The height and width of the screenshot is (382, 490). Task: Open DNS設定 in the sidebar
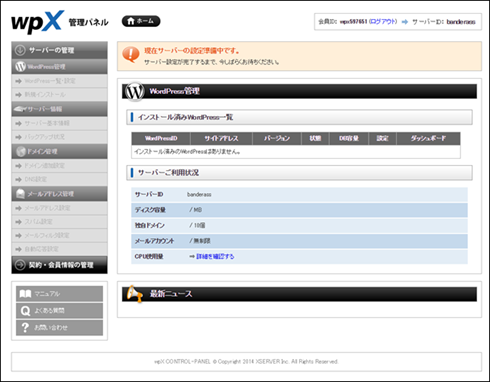[59, 179]
